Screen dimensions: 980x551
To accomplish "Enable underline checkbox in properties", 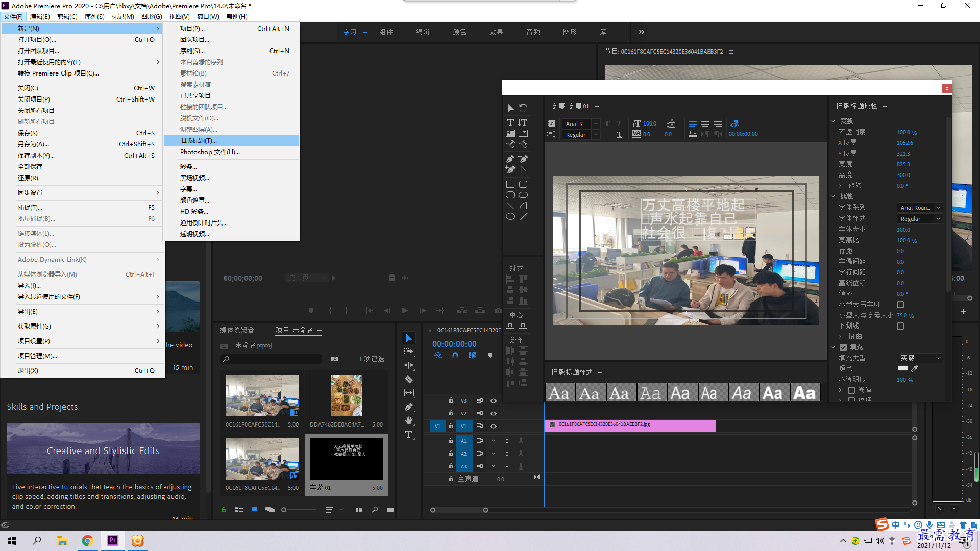I will tap(900, 326).
